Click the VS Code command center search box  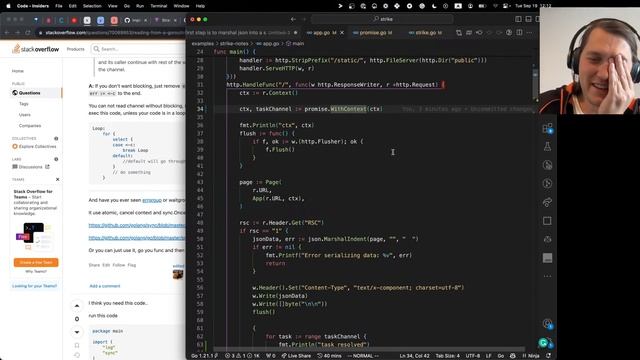382,19
